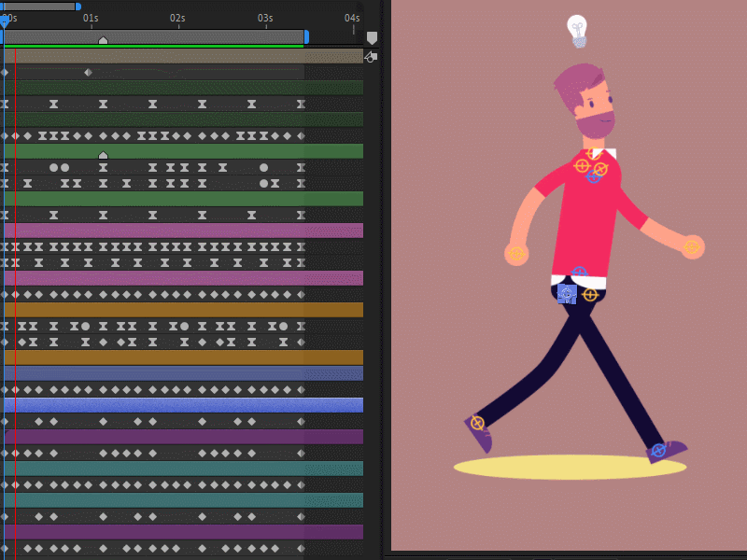Image resolution: width=747 pixels, height=560 pixels.
Task: Select the blue controller on the upper chest
Action: [593, 176]
